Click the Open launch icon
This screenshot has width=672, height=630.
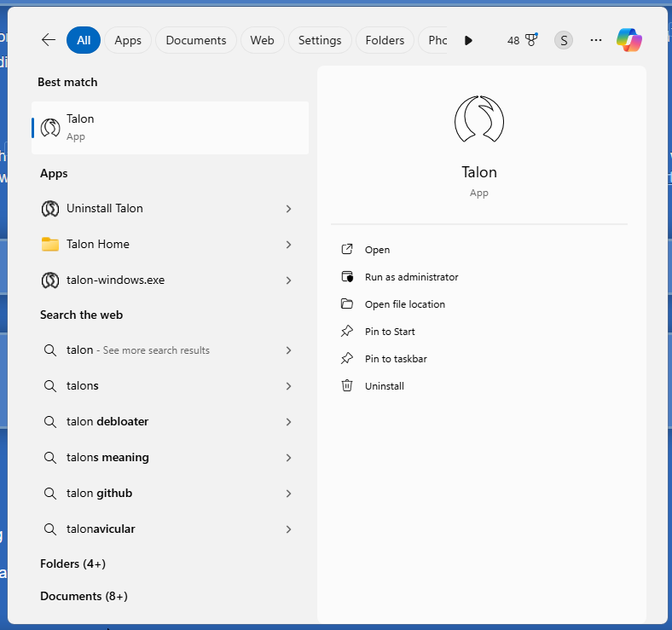(347, 250)
